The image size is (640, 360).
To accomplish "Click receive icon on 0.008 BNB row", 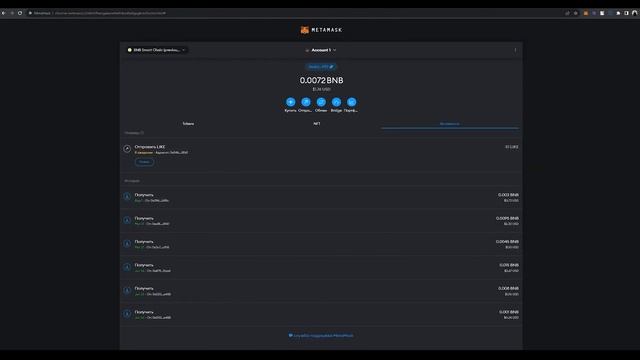I will pos(127,290).
